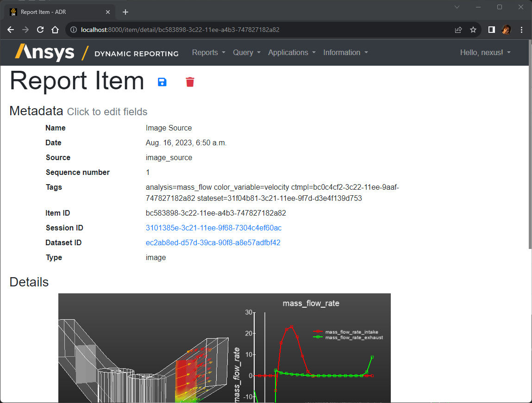The height and width of the screenshot is (403, 532).
Task: Click the red delete trash icon
Action: click(190, 82)
